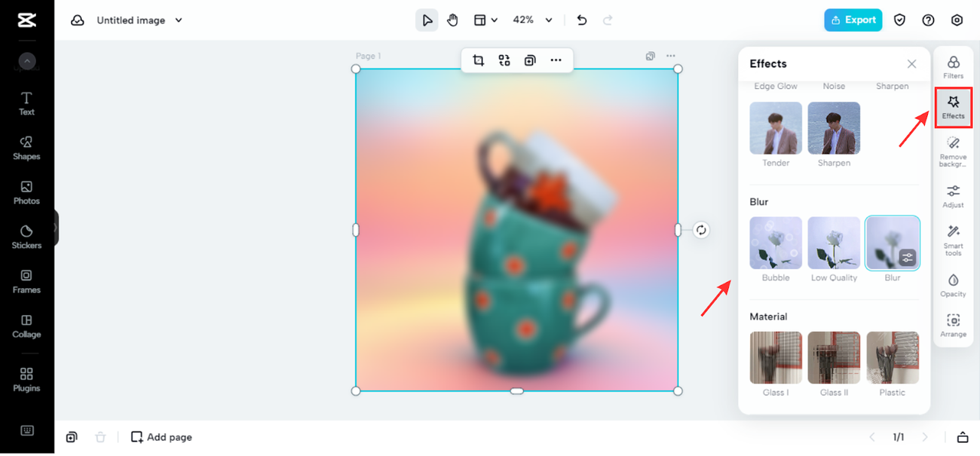Click the delete page trash icon

click(100, 437)
